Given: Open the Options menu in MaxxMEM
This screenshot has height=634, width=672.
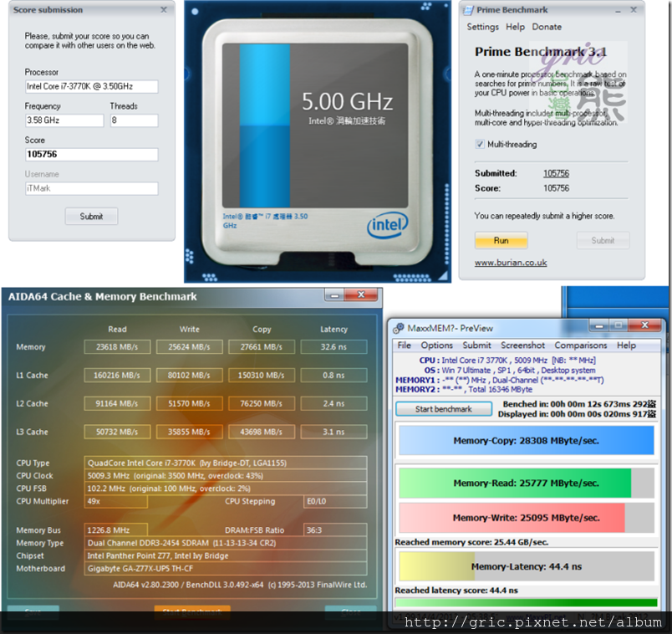Looking at the screenshot, I should click(x=436, y=345).
